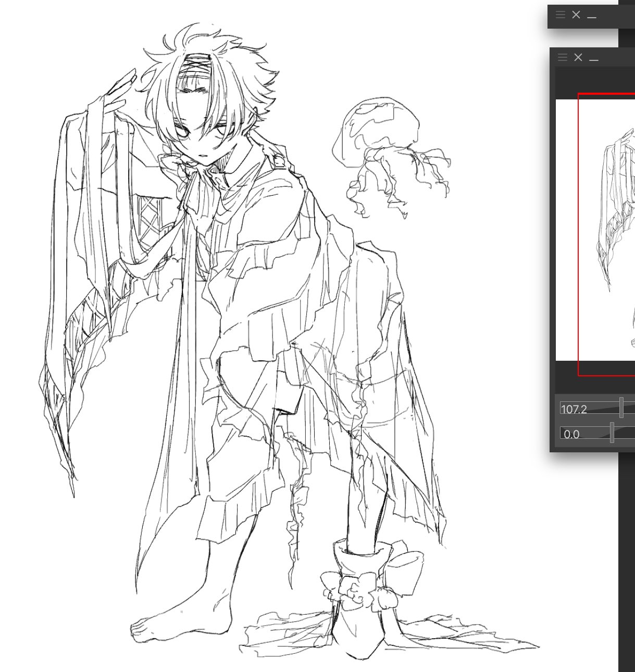Open the menu of the Navigator panel
Screen dimensions: 635x672
click(563, 57)
